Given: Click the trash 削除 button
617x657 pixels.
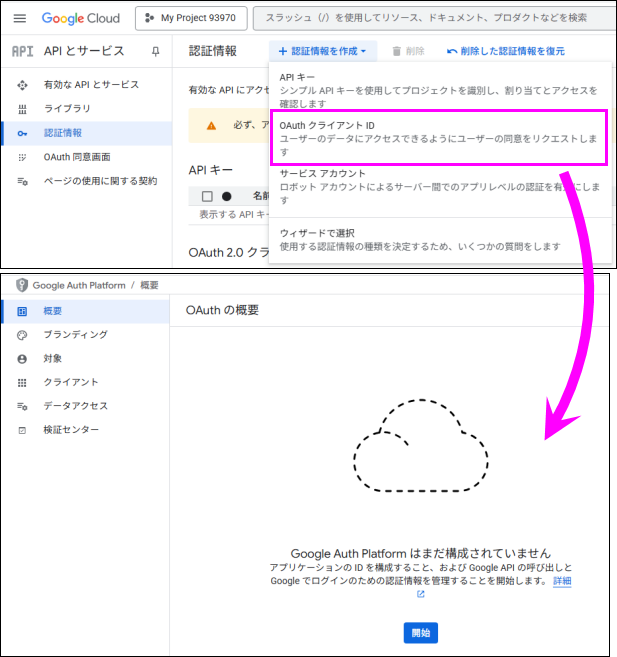Looking at the screenshot, I should coord(408,51).
